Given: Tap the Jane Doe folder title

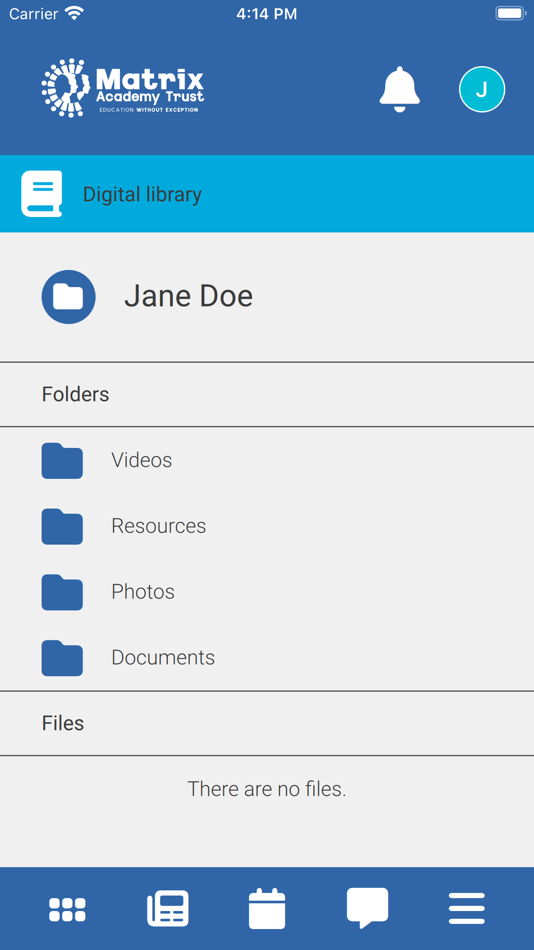Looking at the screenshot, I should (189, 296).
